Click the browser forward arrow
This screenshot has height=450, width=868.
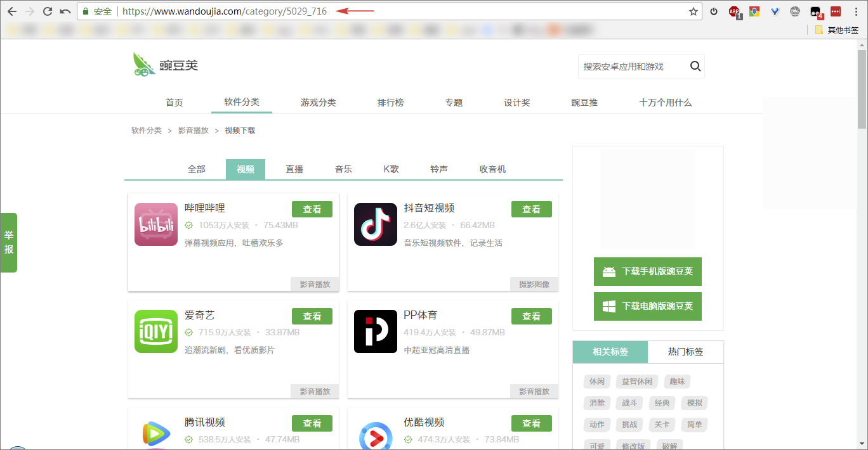[x=30, y=11]
